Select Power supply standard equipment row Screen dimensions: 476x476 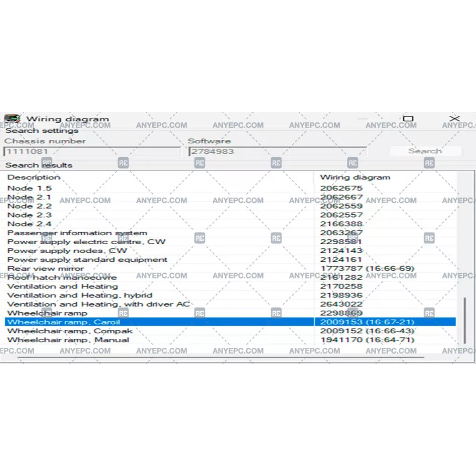[87, 260]
